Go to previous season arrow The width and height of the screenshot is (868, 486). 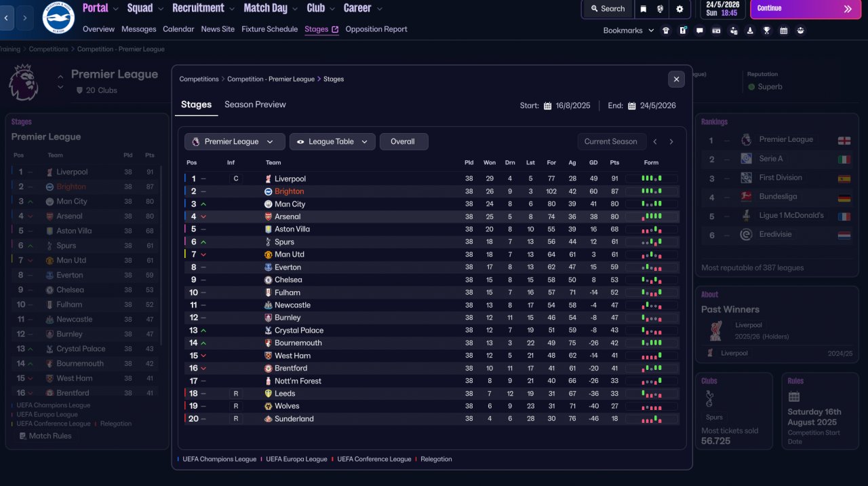[654, 142]
